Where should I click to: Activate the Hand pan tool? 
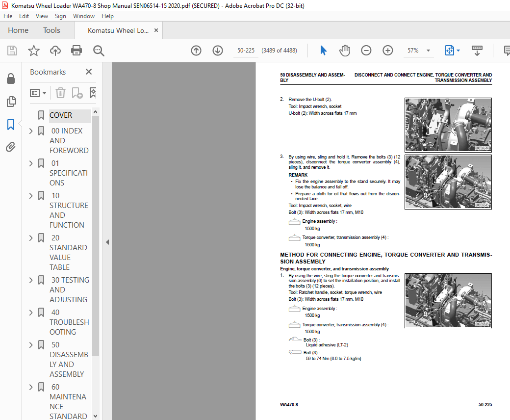tap(344, 51)
